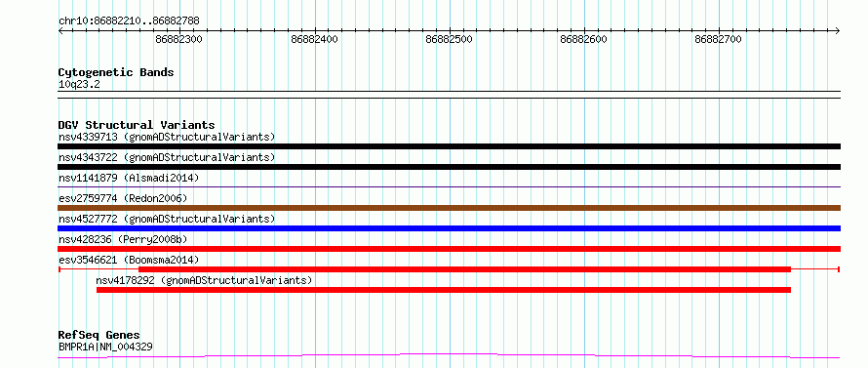Image resolution: width=868 pixels, height=368 pixels.
Task: Click the nsv4343722 variant label
Action: pos(167,157)
